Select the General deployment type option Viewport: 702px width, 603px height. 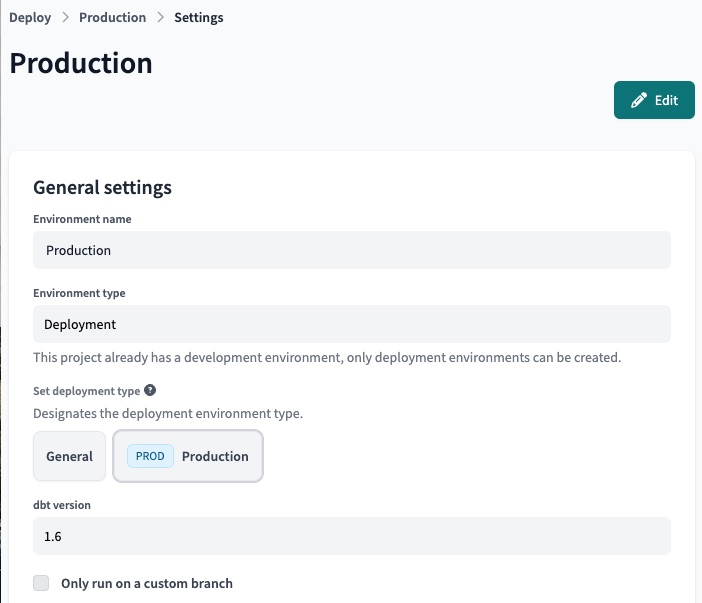(x=69, y=456)
